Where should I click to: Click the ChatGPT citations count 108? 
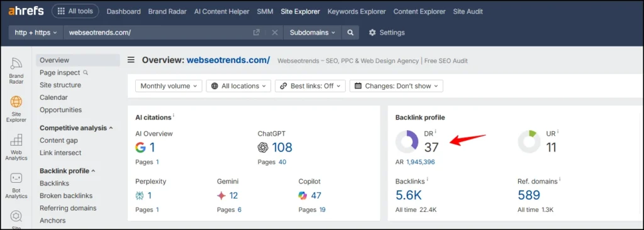point(282,148)
